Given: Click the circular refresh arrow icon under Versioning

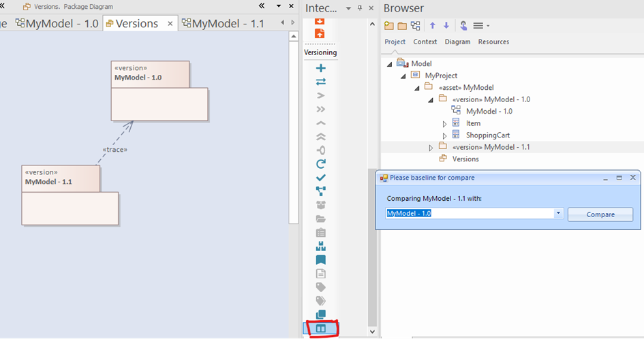Looking at the screenshot, I should tap(321, 164).
